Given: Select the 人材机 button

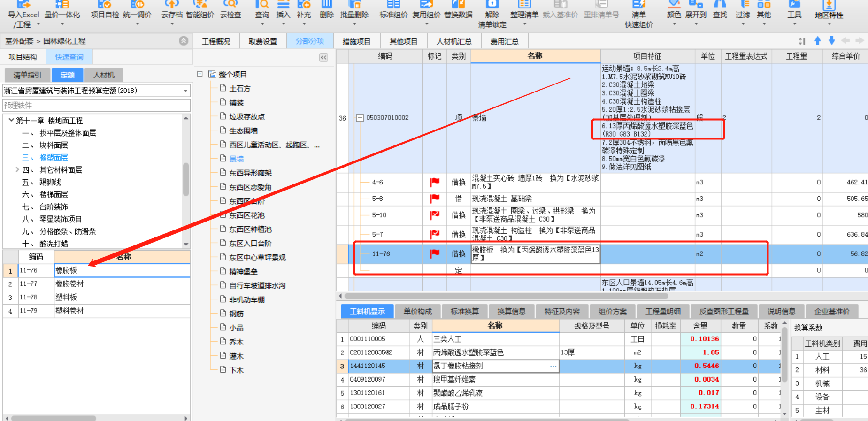Looking at the screenshot, I should coord(104,75).
